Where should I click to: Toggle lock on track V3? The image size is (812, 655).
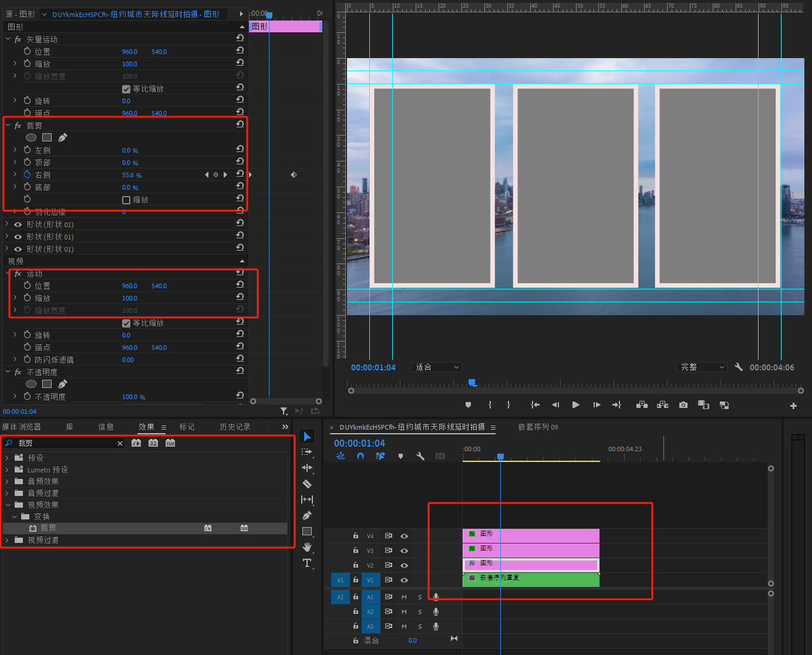pyautogui.click(x=355, y=551)
